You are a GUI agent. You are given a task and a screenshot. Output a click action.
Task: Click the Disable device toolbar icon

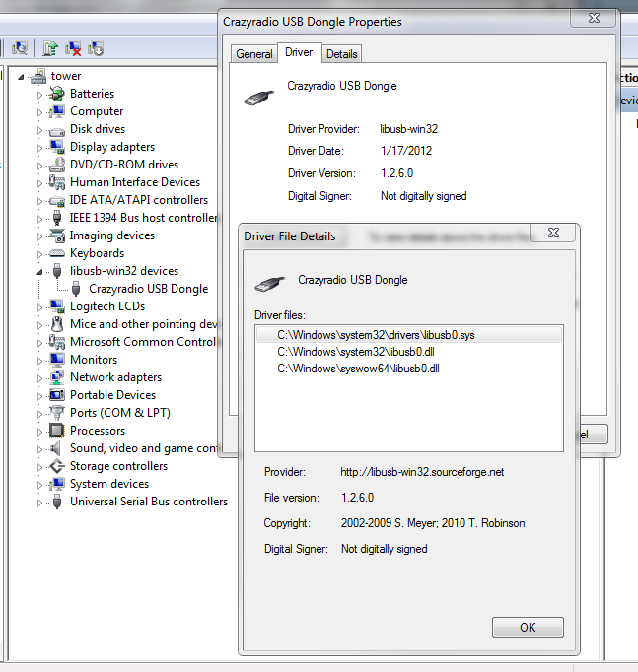click(x=96, y=47)
